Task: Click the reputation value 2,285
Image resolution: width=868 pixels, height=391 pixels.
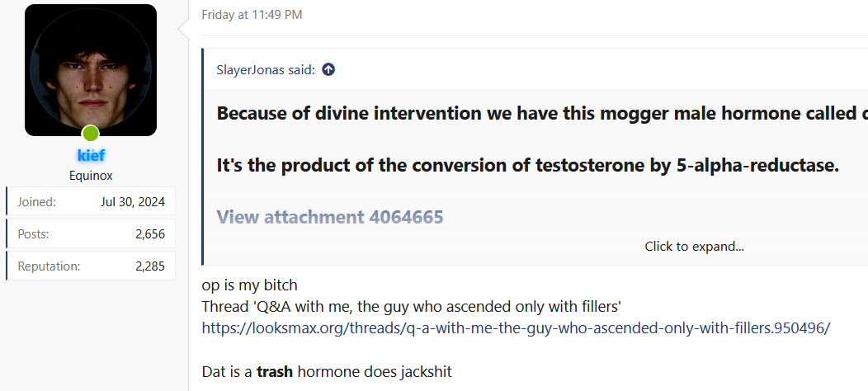Action: point(150,266)
